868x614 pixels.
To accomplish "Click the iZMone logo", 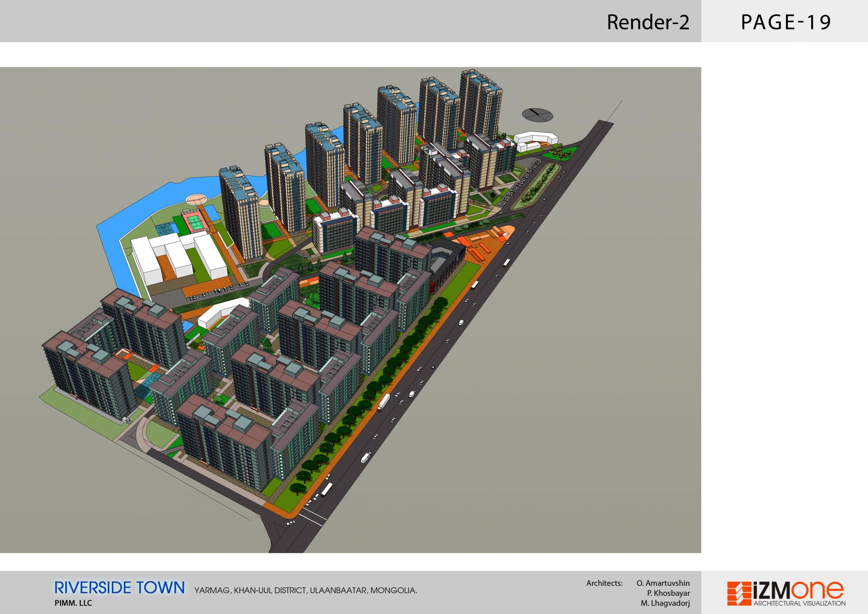I will (x=786, y=594).
